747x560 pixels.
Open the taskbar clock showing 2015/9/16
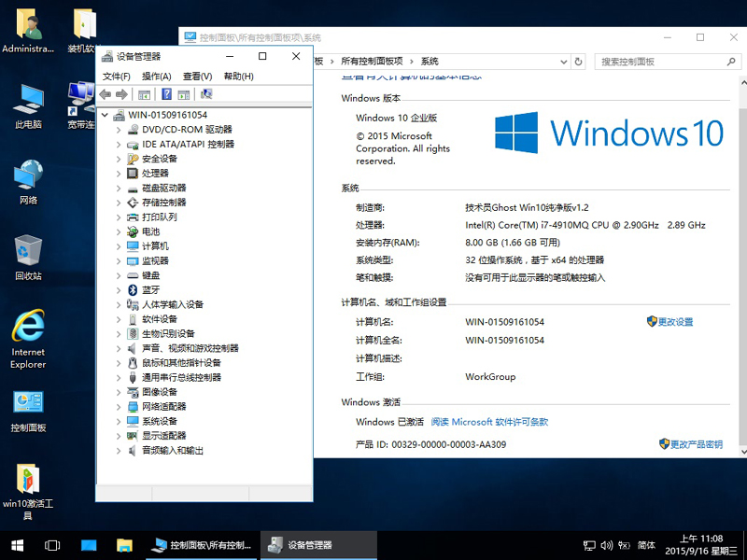pyautogui.click(x=701, y=545)
